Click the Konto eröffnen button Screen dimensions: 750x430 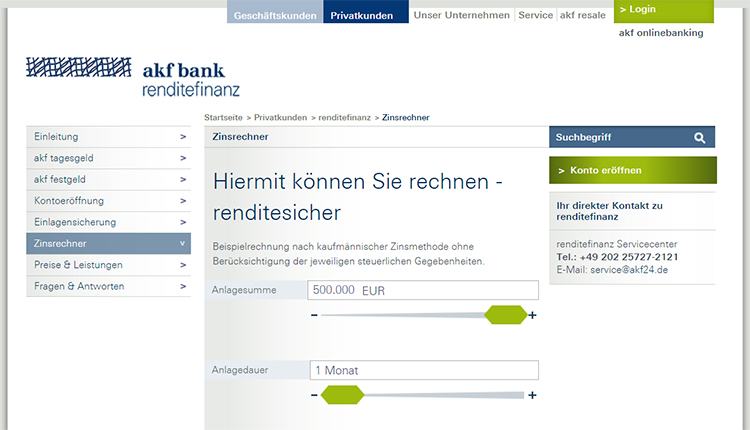[633, 170]
